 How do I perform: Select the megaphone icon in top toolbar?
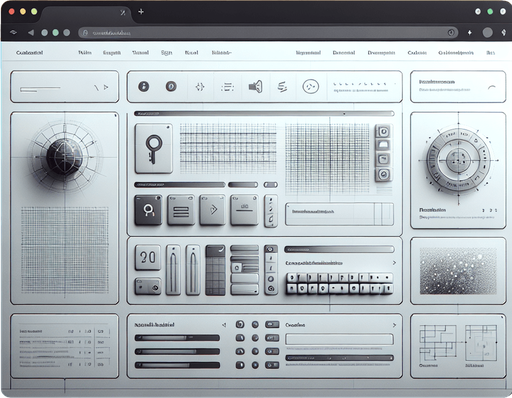pyautogui.click(x=255, y=87)
